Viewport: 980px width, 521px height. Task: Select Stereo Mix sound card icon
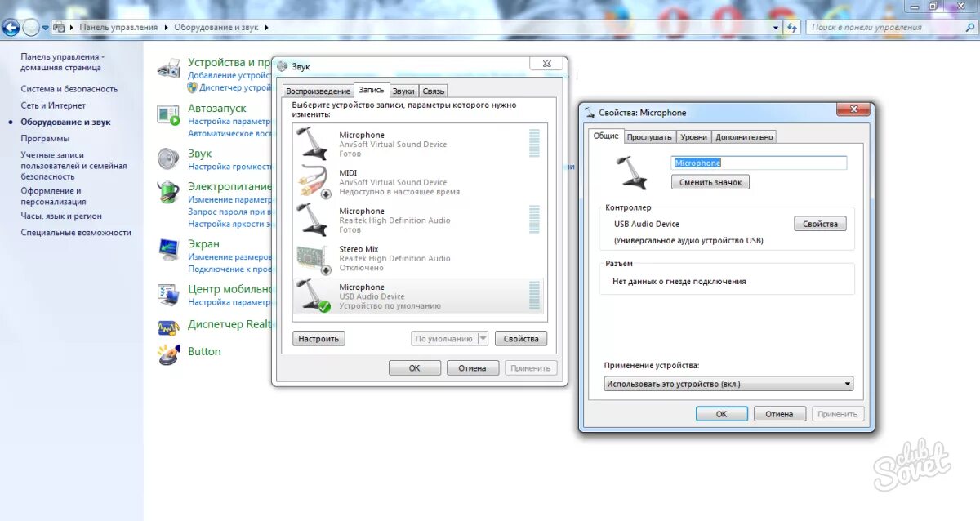coord(314,258)
